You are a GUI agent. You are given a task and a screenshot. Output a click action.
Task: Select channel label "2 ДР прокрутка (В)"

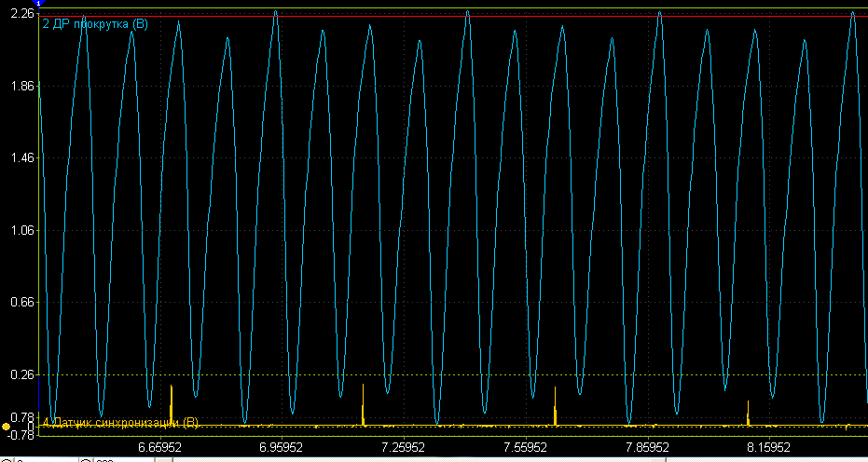pyautogui.click(x=95, y=24)
